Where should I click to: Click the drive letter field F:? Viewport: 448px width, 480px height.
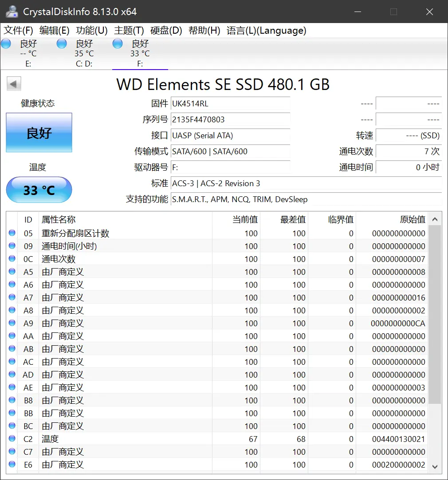[x=231, y=167]
